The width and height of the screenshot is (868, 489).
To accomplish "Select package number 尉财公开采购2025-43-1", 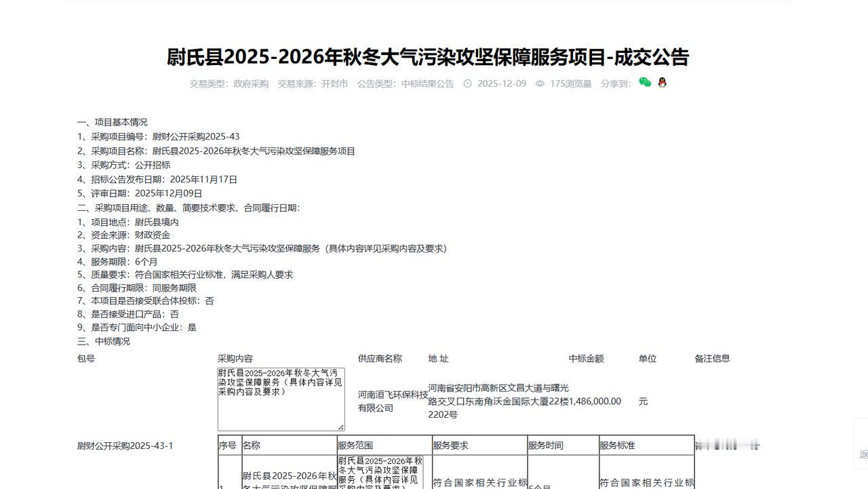I will [x=125, y=446].
